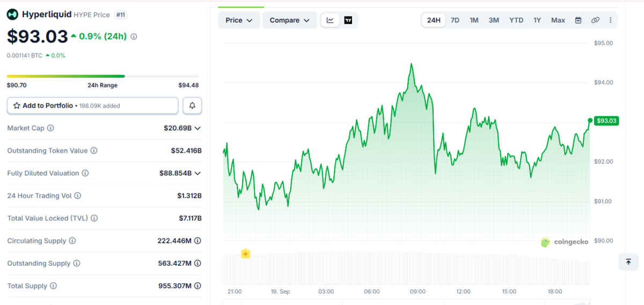Screen dimensions: 644x305
Task: Copy chart link with the chain icon
Action: click(x=595, y=20)
